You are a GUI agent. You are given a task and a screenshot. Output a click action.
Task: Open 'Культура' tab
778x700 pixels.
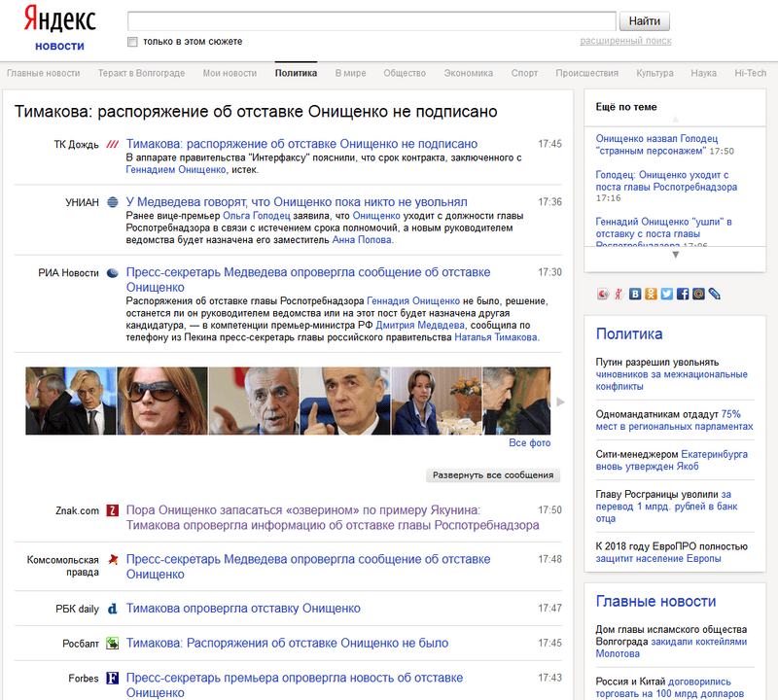tap(654, 73)
